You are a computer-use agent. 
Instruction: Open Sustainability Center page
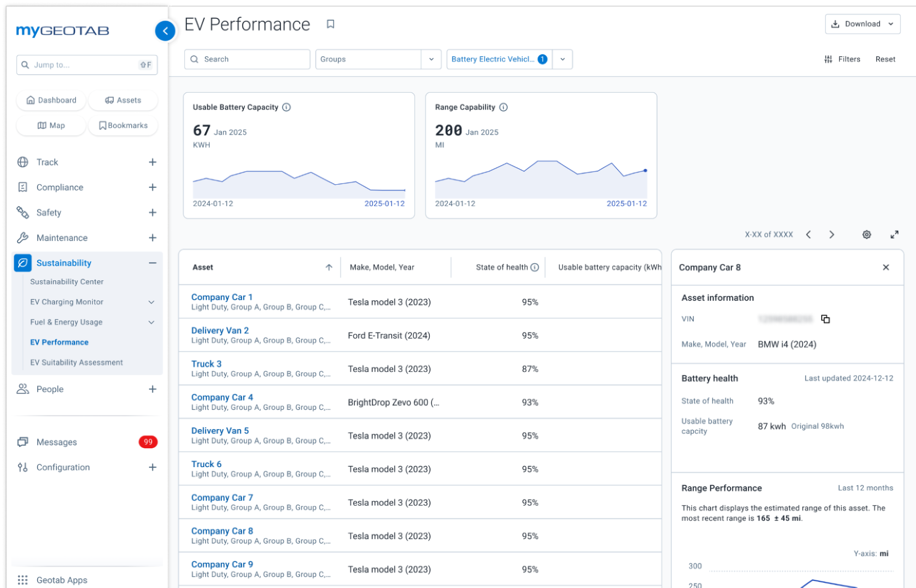67,282
